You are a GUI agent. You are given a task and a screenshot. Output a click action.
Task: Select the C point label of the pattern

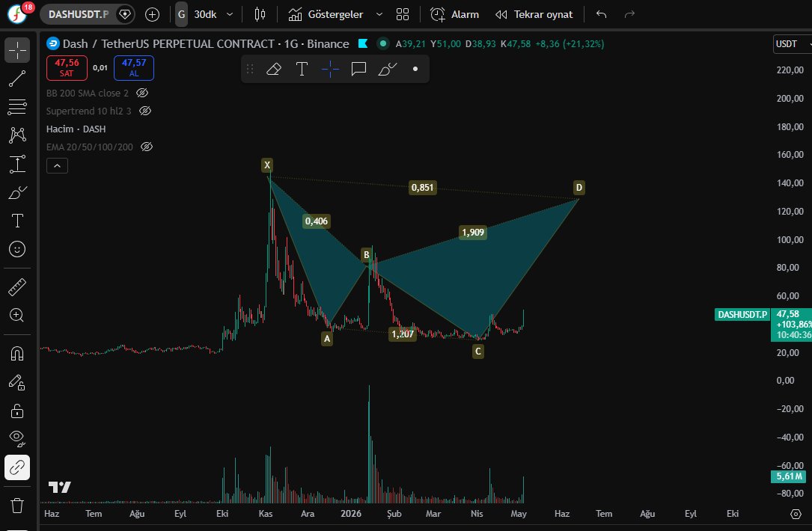(478, 352)
